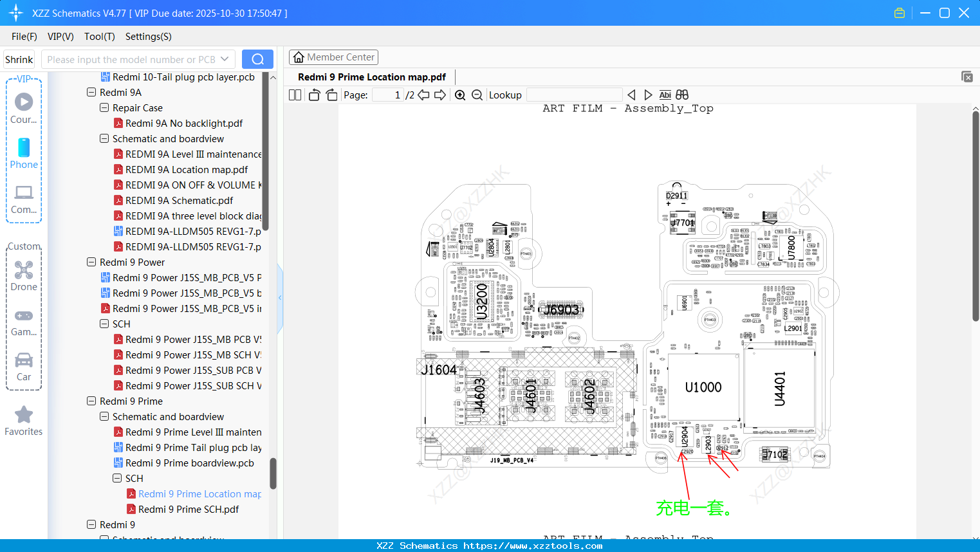Collapse the Redmi 9 Power node

coord(91,262)
